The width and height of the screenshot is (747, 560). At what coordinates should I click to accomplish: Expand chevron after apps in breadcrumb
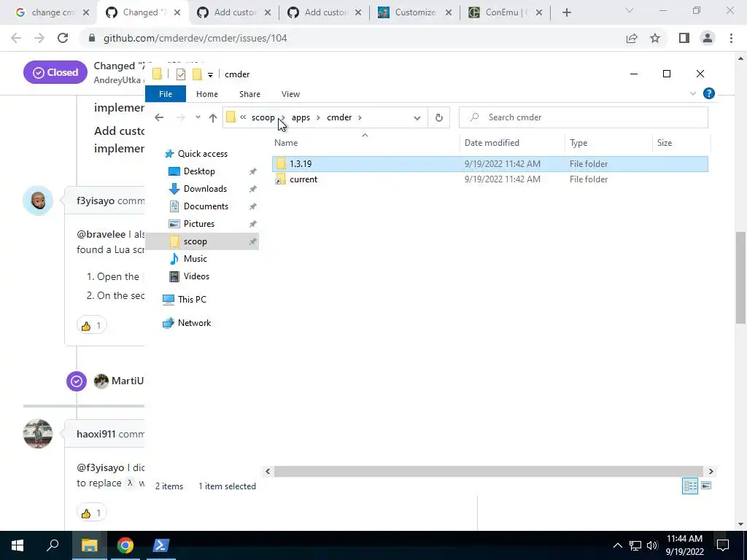318,117
